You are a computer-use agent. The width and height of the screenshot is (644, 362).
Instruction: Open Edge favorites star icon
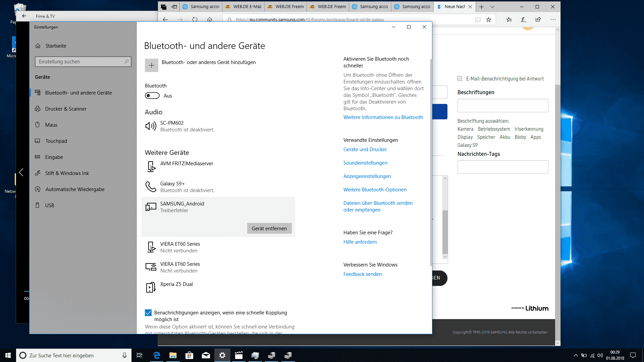tap(489, 19)
